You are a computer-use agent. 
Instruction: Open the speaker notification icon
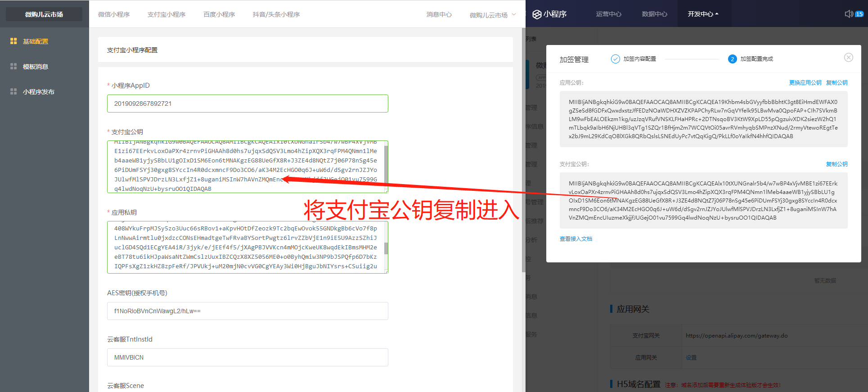(849, 14)
